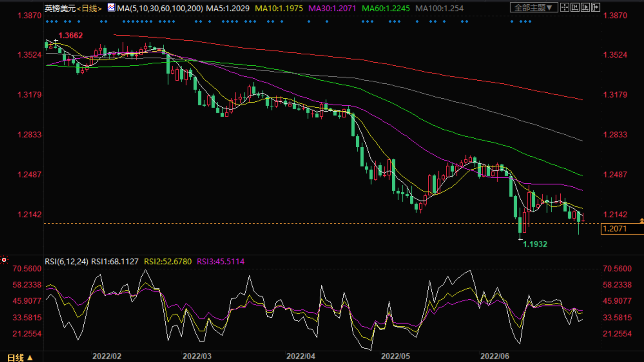Click the 2022/03 date label
Image resolution: width=644 pixels, height=362 pixels.
(197, 356)
